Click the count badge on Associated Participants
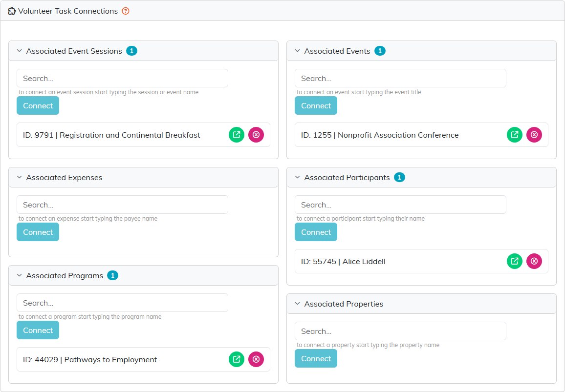Viewport: 565px width, 392px height. pyautogui.click(x=400, y=178)
